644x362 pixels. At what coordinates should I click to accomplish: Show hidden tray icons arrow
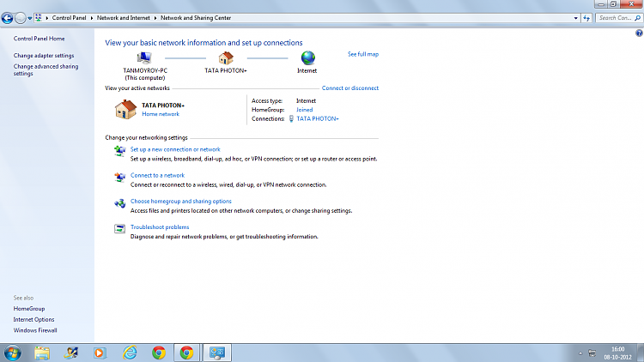pos(580,353)
